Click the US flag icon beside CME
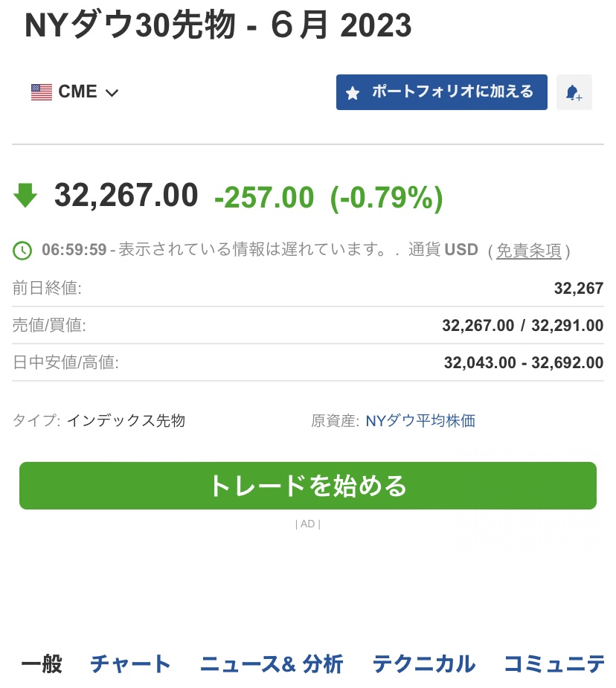 [42, 92]
